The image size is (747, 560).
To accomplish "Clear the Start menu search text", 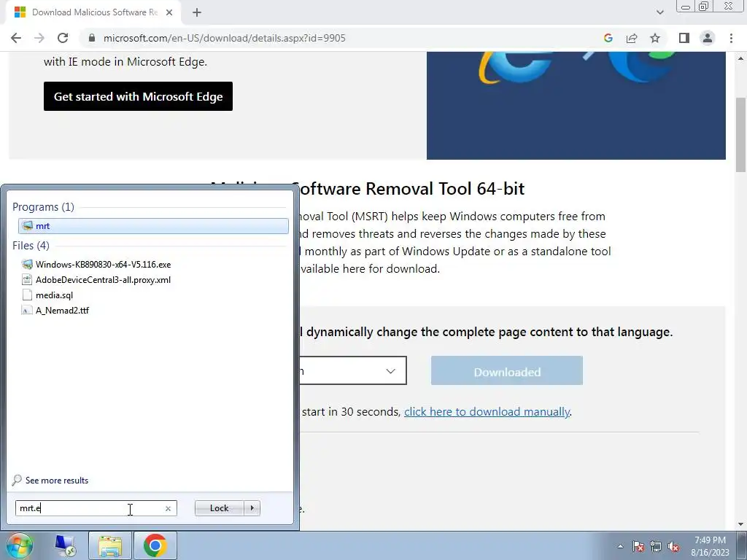I will coord(168,508).
